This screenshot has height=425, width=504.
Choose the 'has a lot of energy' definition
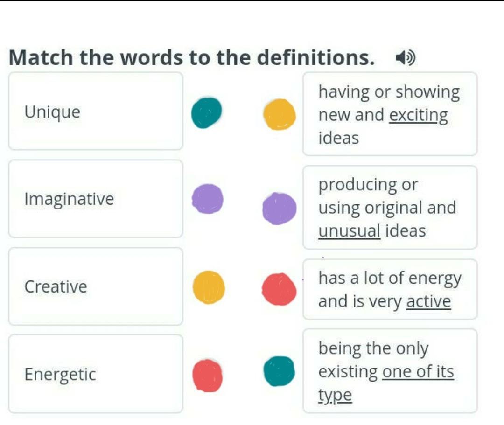(390, 289)
